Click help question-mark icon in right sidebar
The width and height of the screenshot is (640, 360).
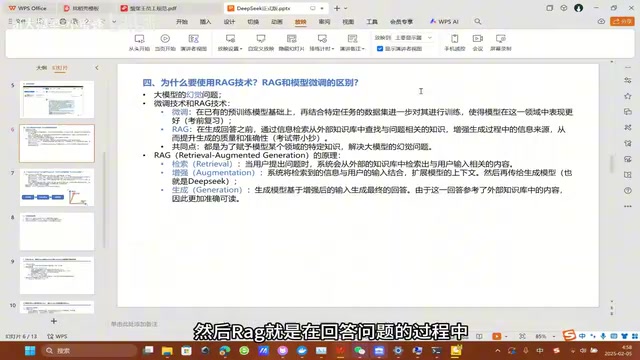coord(628,191)
